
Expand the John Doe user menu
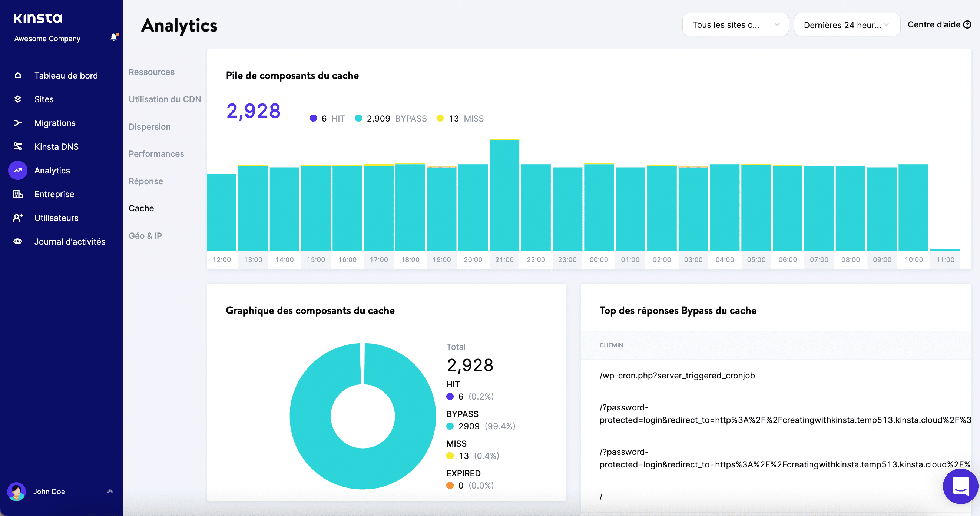pyautogui.click(x=110, y=491)
